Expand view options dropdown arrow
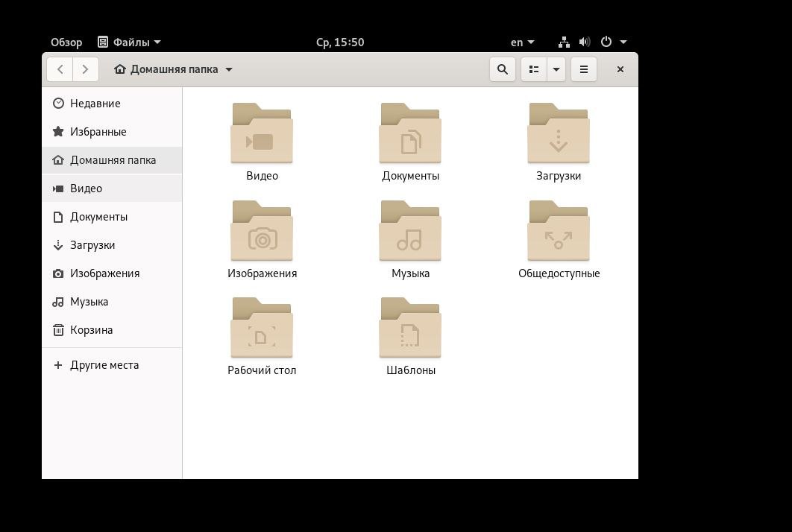This screenshot has width=792, height=532. [x=556, y=69]
